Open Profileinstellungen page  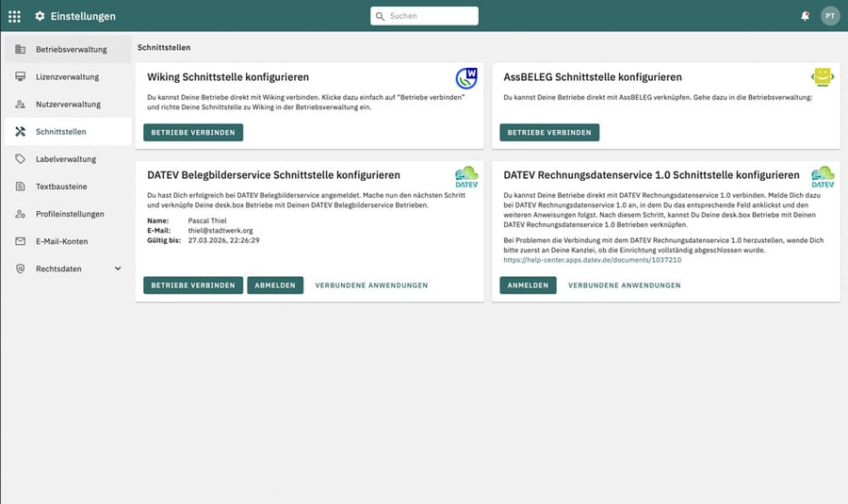point(68,214)
